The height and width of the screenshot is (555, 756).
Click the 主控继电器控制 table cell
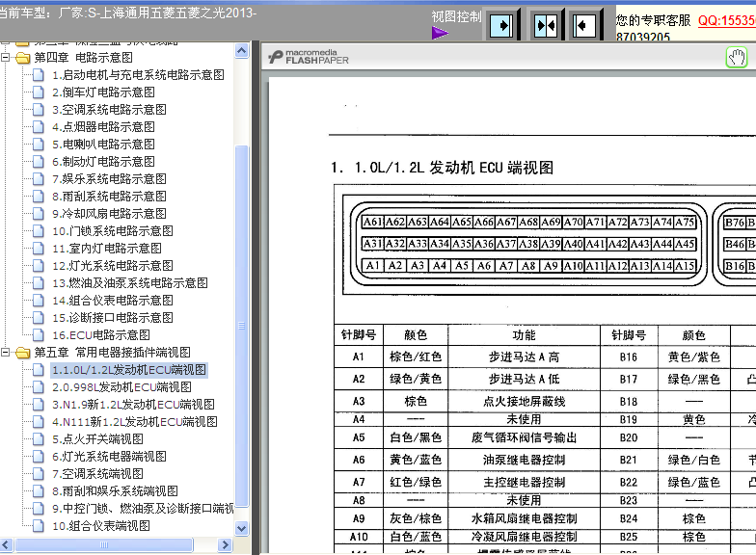tap(525, 482)
